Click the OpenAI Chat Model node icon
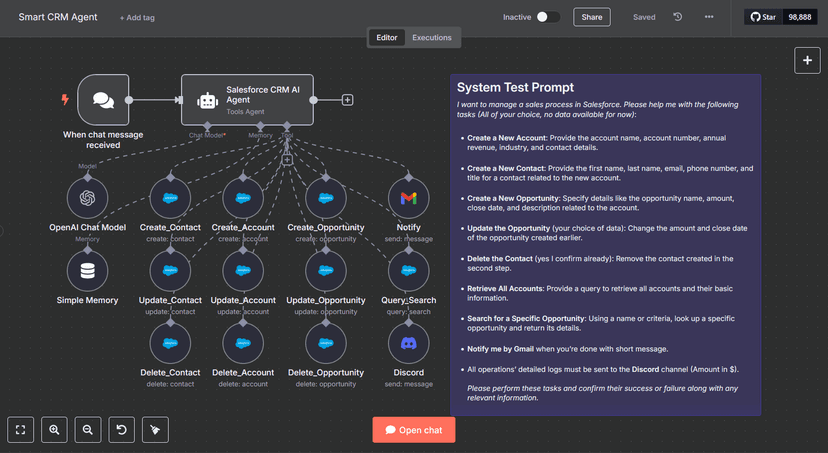The width and height of the screenshot is (828, 453). [87, 198]
